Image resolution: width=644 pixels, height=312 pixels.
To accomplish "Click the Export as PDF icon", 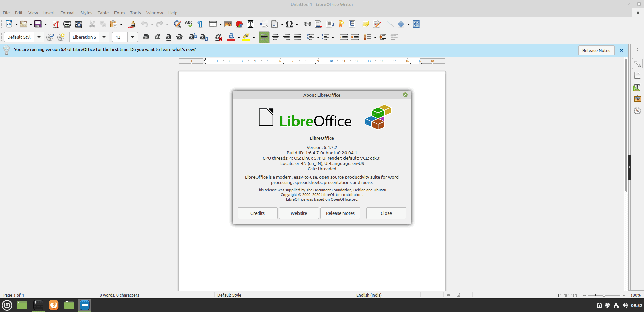I will (x=56, y=24).
